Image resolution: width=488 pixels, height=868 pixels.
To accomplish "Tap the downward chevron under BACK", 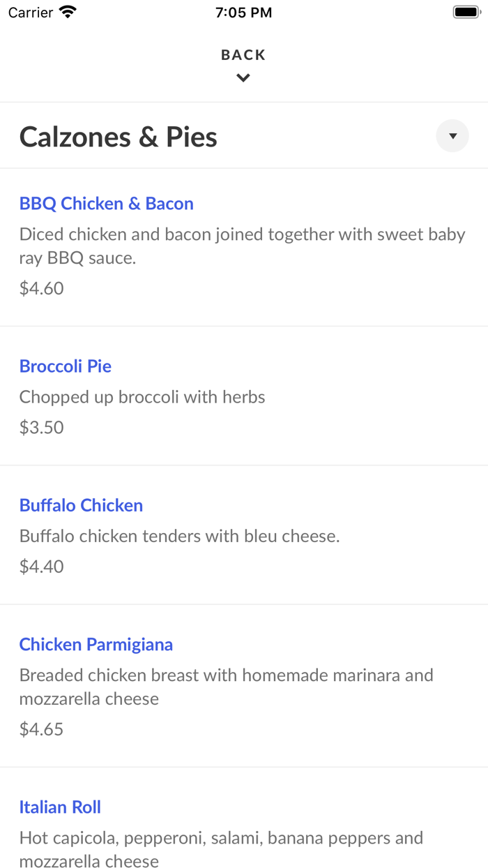I will (x=243, y=77).
